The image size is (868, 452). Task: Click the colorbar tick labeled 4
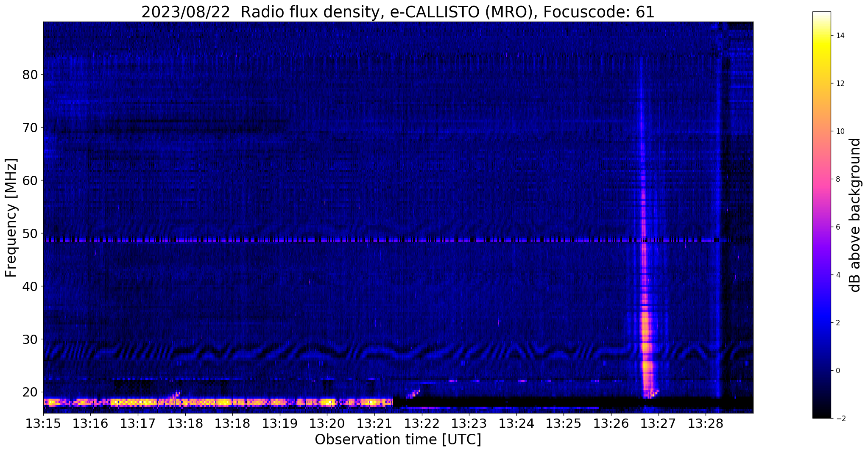point(838,275)
